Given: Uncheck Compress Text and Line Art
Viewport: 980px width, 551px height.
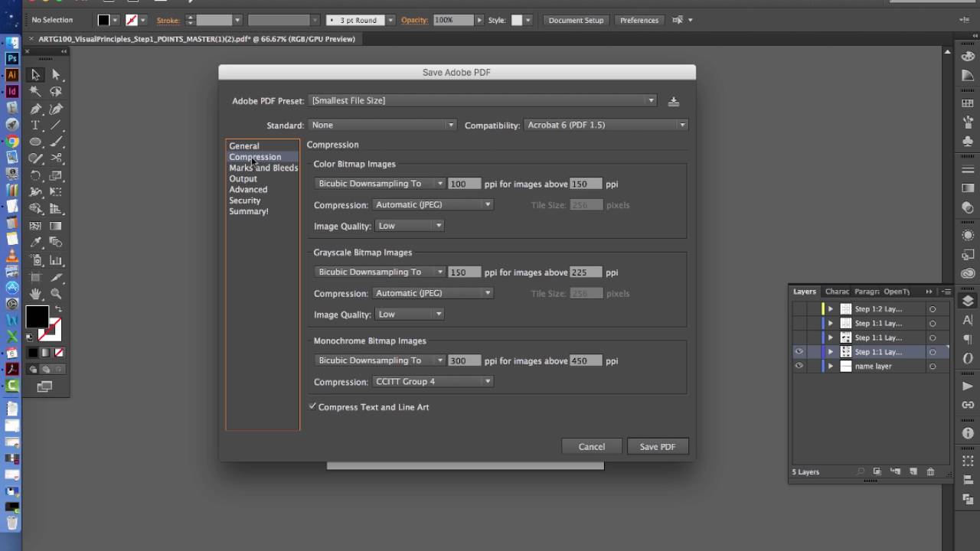Looking at the screenshot, I should [x=312, y=406].
